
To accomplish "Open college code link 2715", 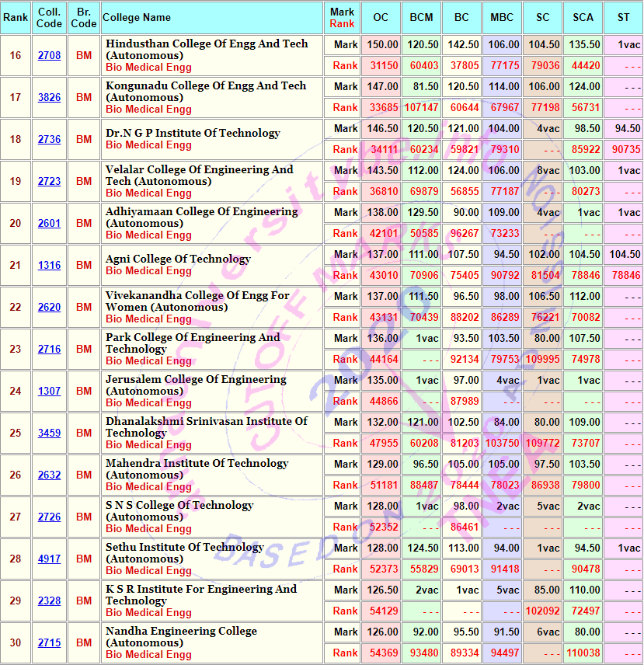I will (x=49, y=643).
